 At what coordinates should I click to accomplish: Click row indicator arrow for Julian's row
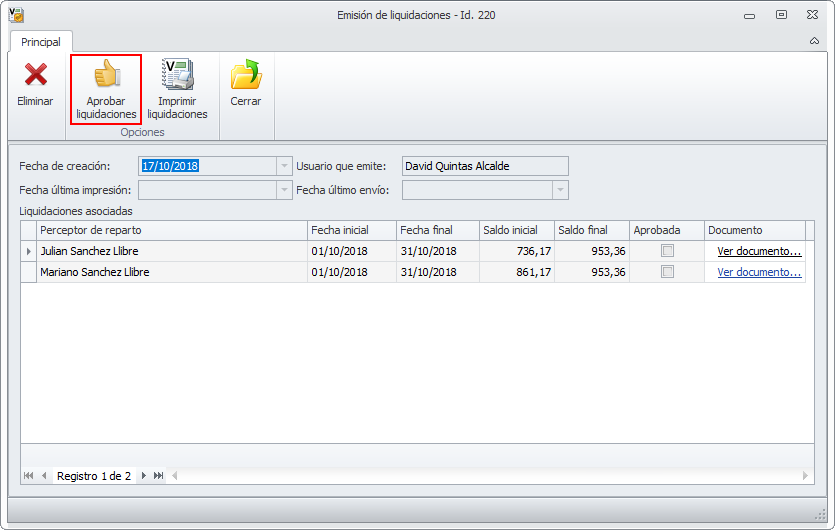29,251
